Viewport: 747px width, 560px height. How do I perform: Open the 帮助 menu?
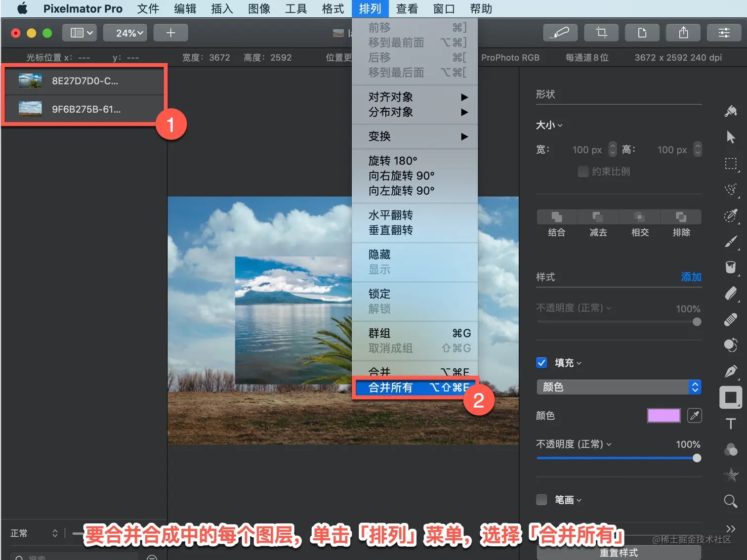click(481, 8)
